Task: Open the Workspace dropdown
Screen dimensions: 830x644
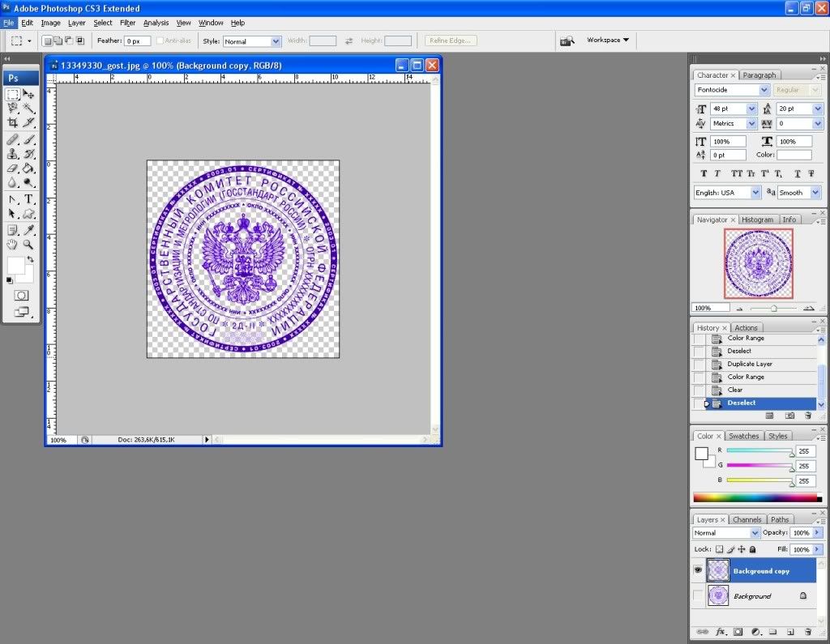Action: pos(608,41)
